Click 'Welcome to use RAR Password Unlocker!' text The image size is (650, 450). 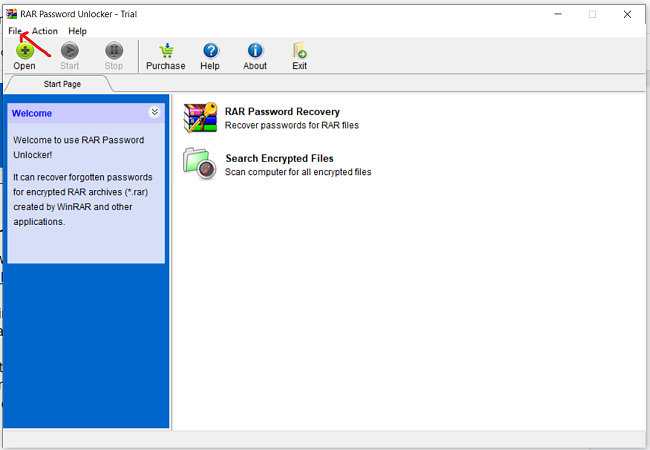(x=79, y=148)
